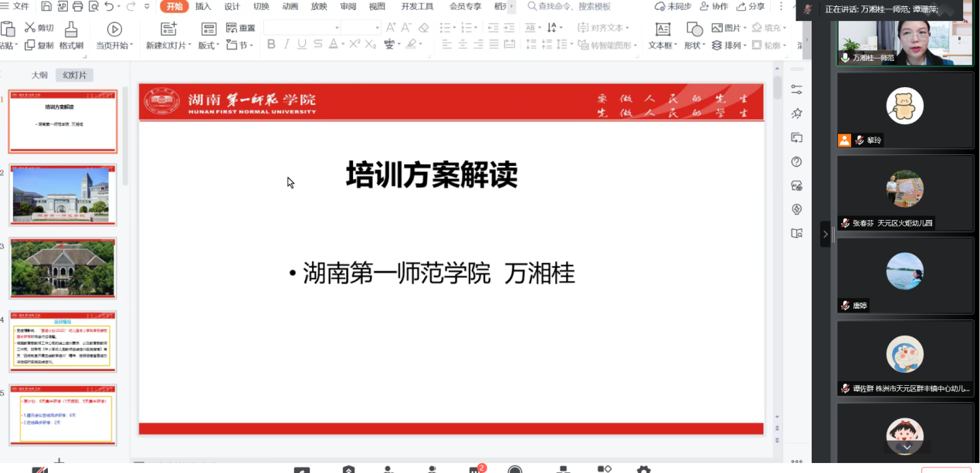Click the Share (分享) button
The image size is (980, 473).
[751, 6]
